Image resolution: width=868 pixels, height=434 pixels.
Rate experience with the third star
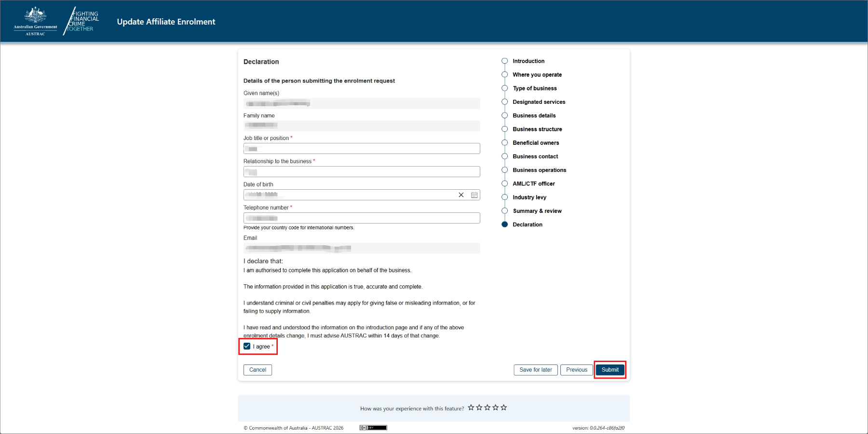tap(488, 407)
